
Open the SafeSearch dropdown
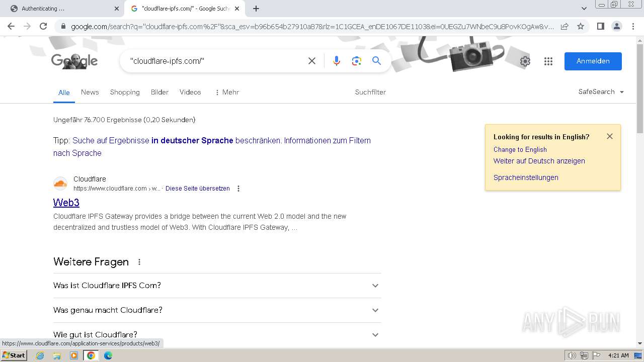601,92
